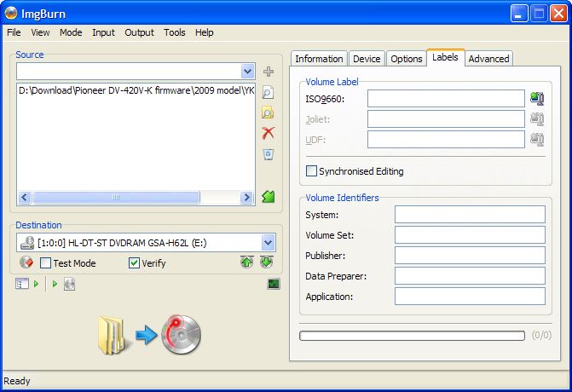Click the large folder-to-disc Build button
Image resolution: width=572 pixels, height=392 pixels.
[149, 334]
